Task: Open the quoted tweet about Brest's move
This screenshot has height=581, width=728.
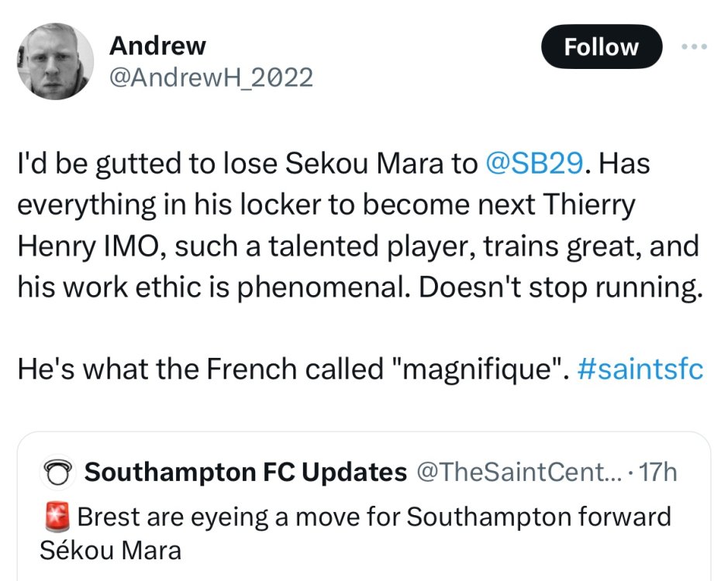Action: click(372, 535)
